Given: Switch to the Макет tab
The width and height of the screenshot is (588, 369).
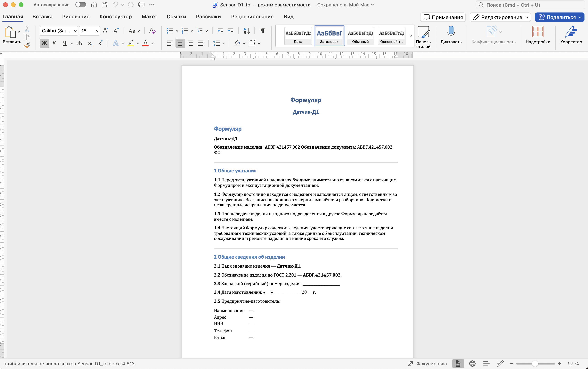Looking at the screenshot, I should (x=149, y=17).
